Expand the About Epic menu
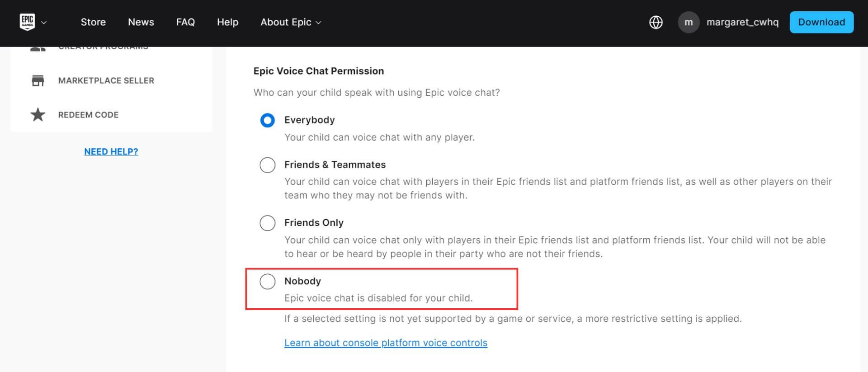The image size is (868, 372). 291,22
